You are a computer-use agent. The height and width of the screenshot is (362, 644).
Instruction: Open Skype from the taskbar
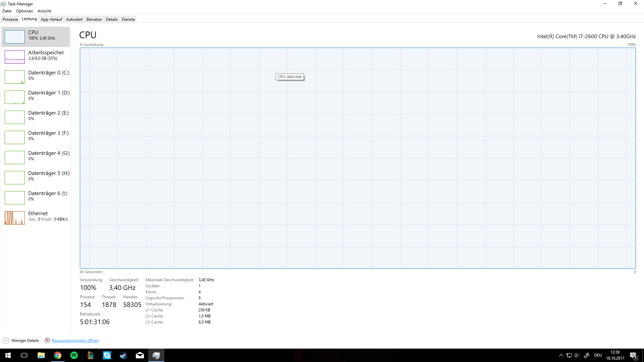107,355
